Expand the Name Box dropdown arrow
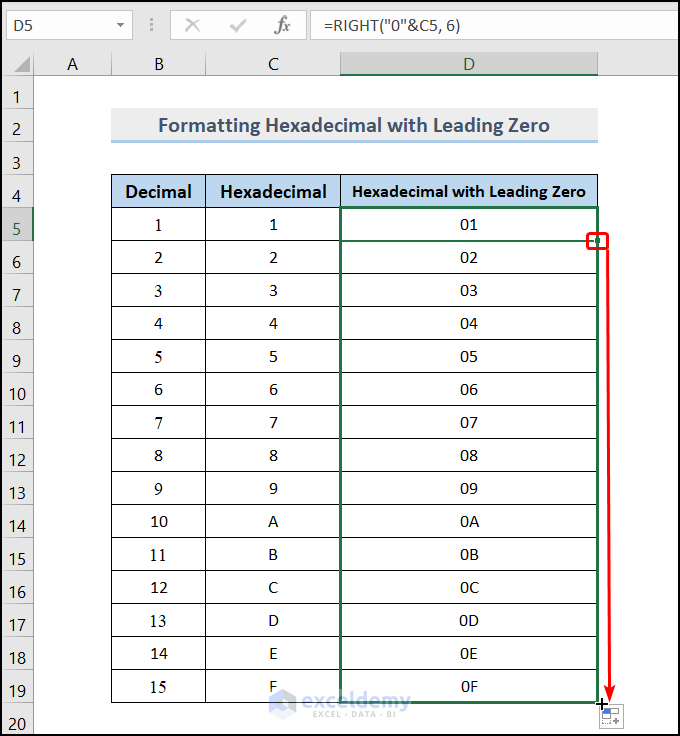The image size is (680, 736). coord(121,25)
